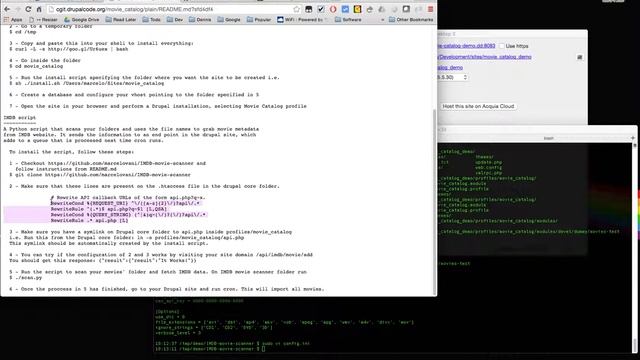Click the forward navigation arrow

[18, 9]
